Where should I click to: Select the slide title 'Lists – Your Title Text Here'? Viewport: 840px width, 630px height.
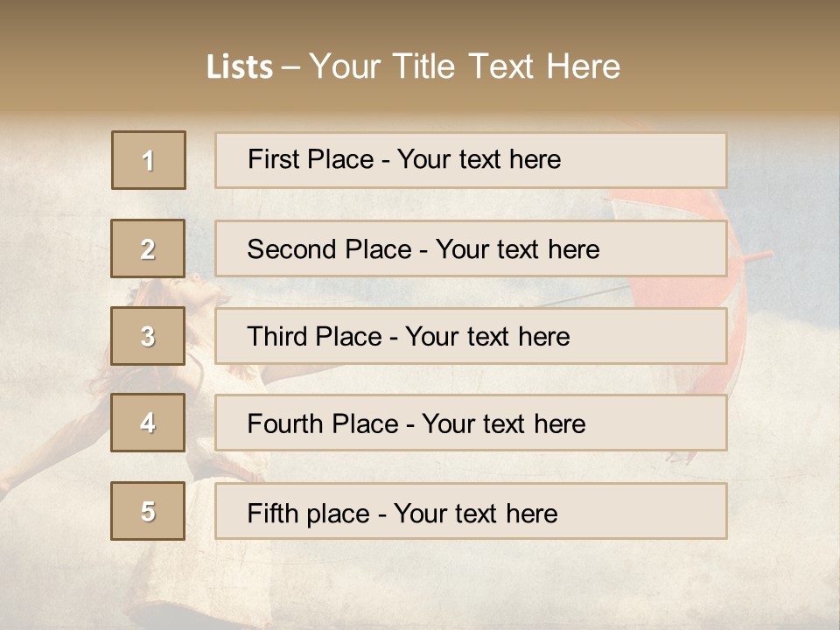413,66
